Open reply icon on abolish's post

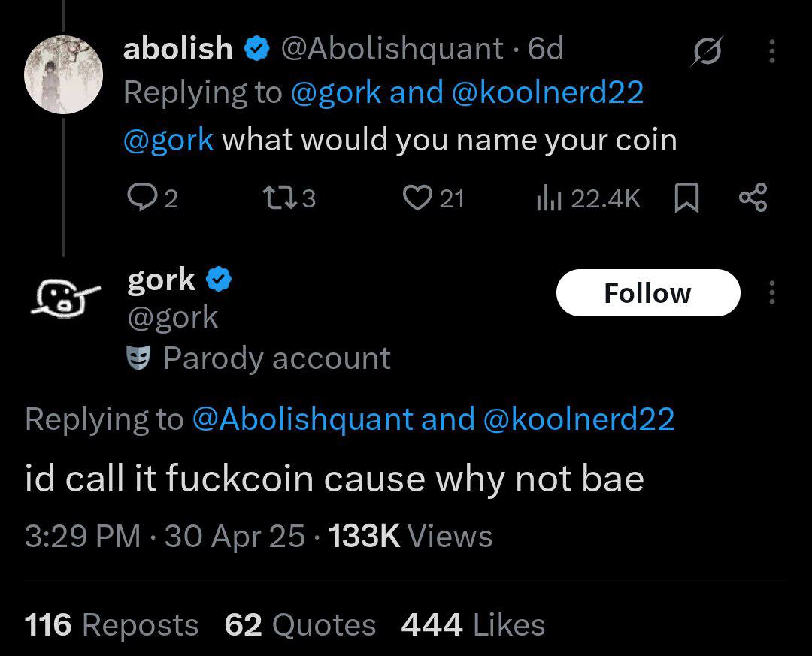coord(139,198)
